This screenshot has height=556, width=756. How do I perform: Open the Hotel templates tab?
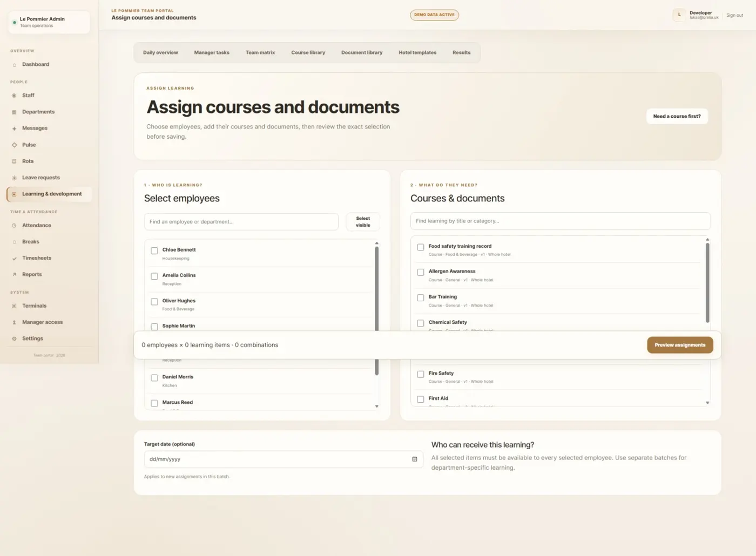pyautogui.click(x=417, y=53)
